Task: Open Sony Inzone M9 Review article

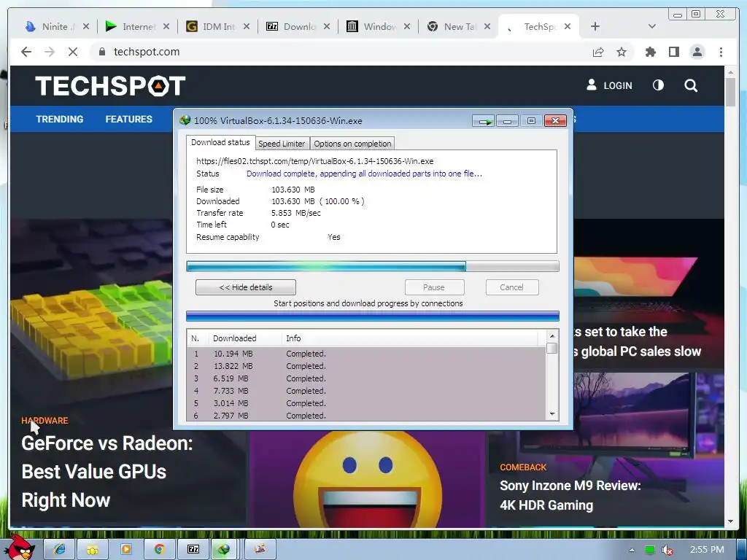Action: (570, 495)
